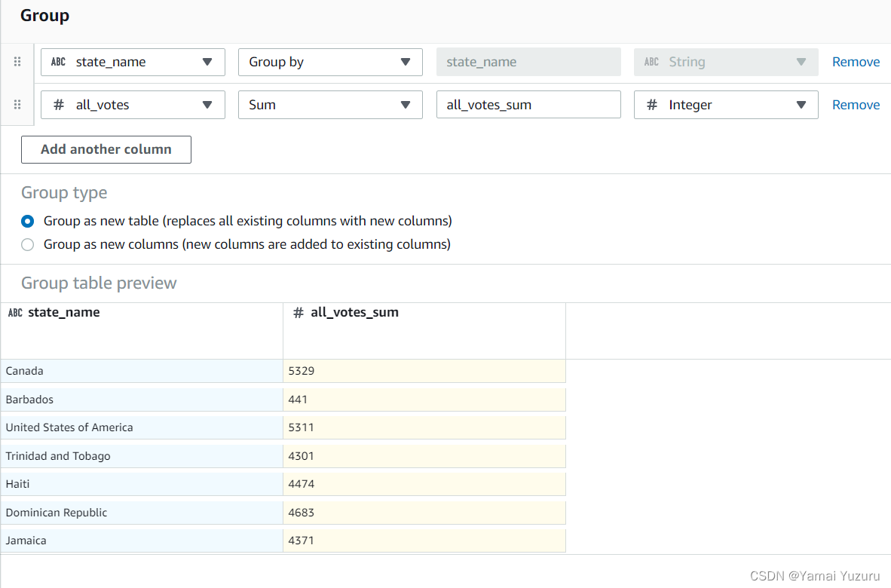891x588 pixels.
Task: Open all_votes column dropdown
Action: (x=133, y=105)
